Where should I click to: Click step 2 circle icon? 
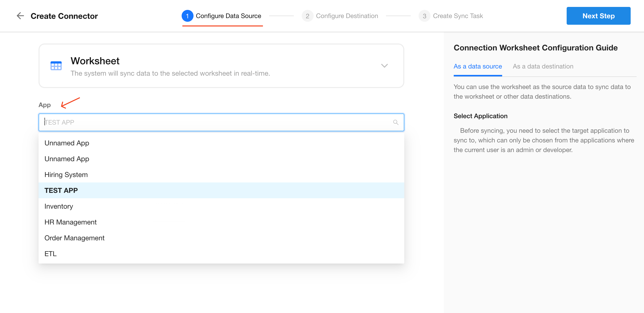[x=307, y=16]
